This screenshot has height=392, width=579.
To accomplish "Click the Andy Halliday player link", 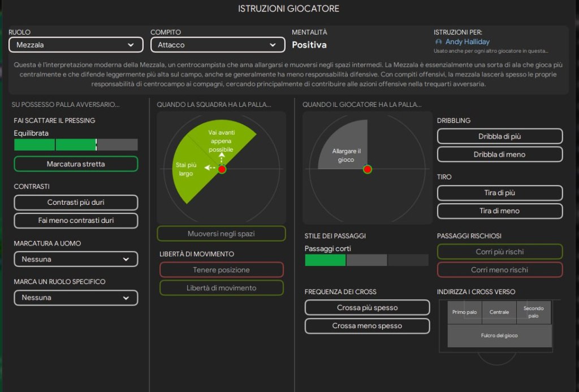I will coord(467,42).
